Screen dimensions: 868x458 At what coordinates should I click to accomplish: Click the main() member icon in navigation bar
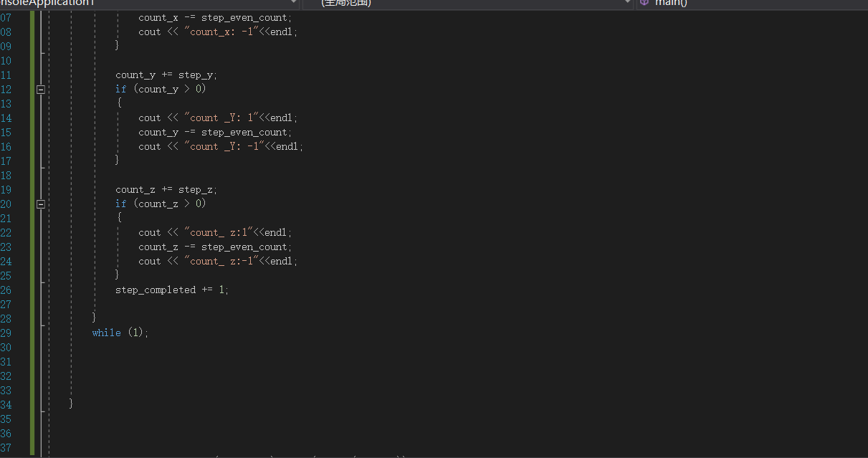pos(644,3)
